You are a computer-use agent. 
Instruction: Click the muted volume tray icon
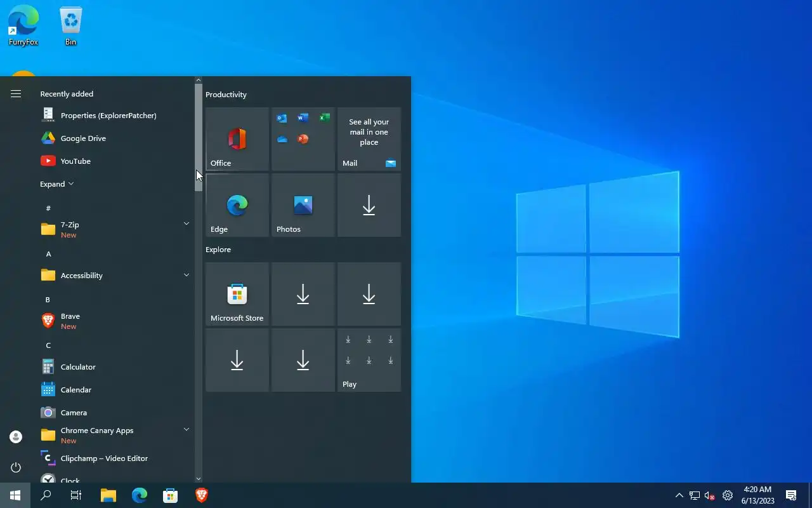[710, 495]
